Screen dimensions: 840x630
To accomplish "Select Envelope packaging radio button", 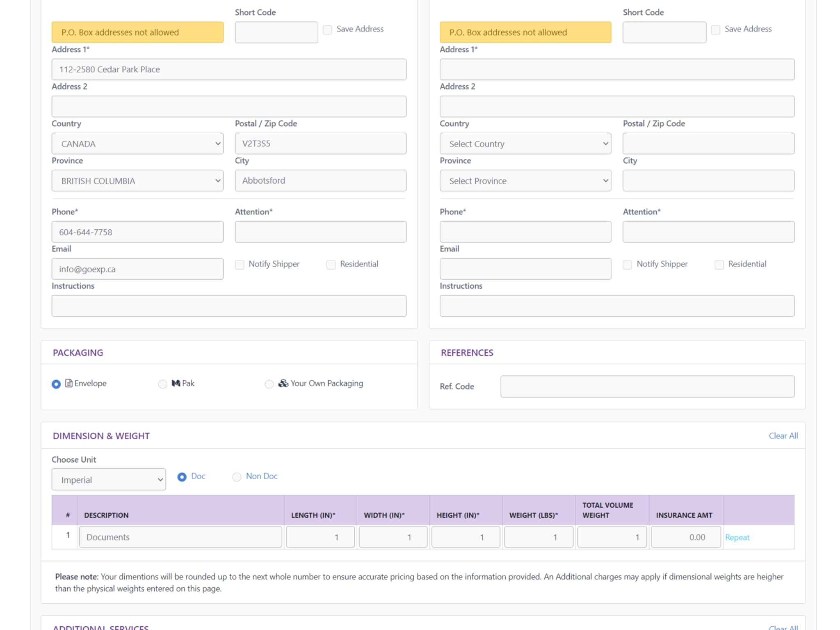I will (x=56, y=384).
